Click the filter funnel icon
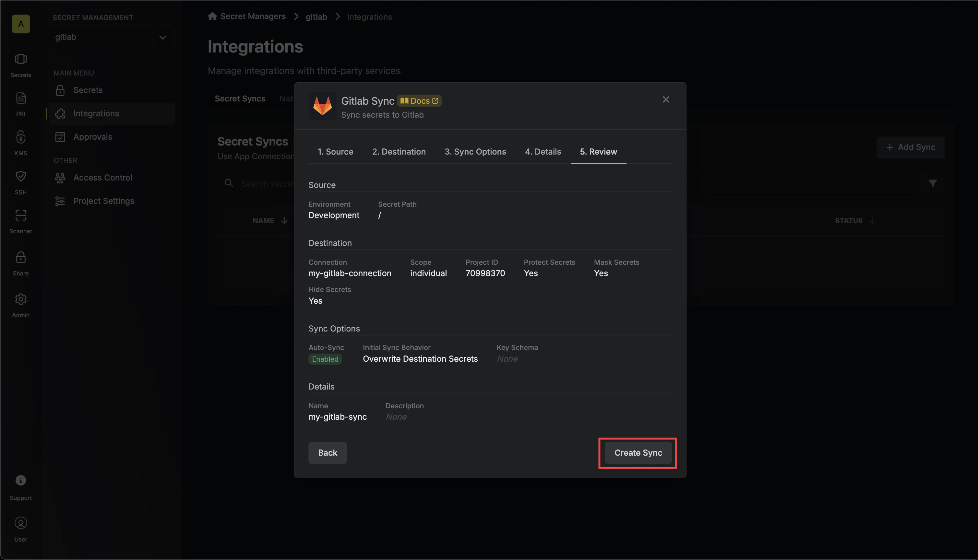Screen dimensions: 978x560 click(933, 183)
